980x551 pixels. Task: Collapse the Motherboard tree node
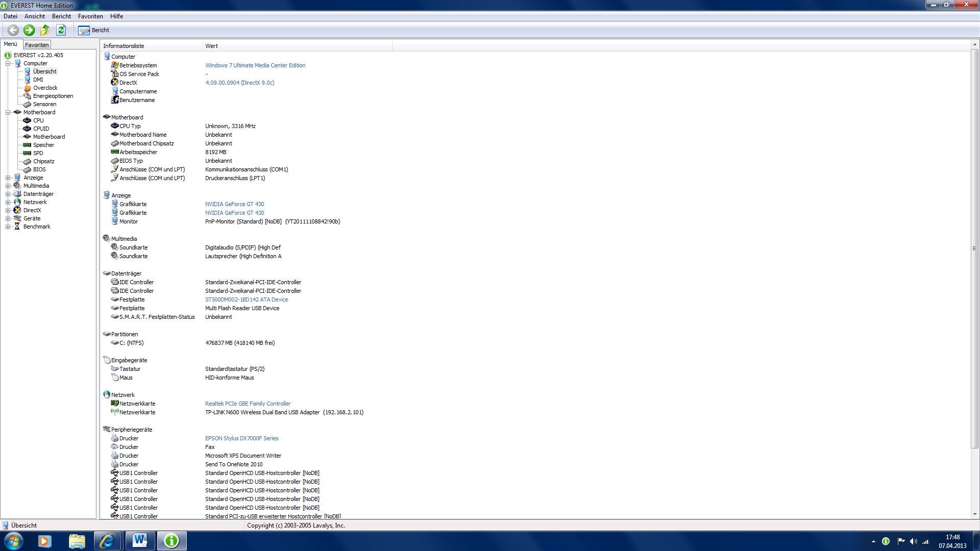(8, 112)
